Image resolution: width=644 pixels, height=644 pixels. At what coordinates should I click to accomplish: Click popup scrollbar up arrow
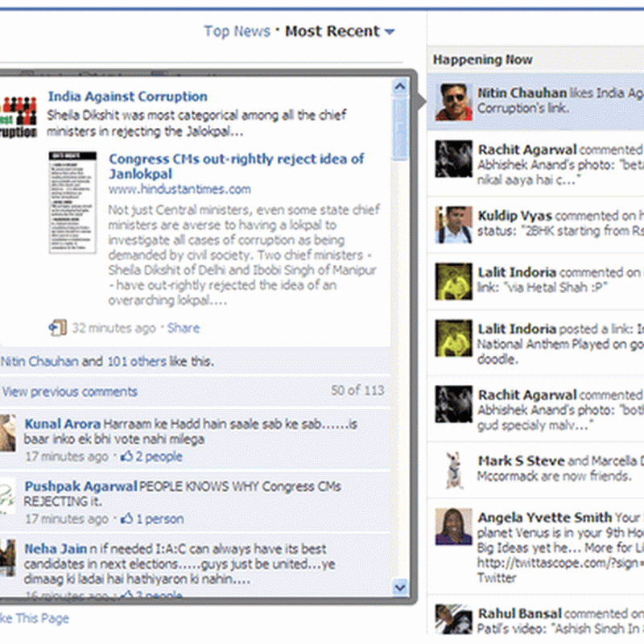(400, 87)
